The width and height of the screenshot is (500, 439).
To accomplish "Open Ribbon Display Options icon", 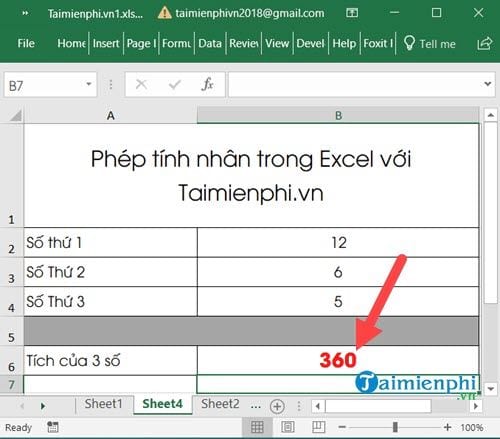I will 352,13.
